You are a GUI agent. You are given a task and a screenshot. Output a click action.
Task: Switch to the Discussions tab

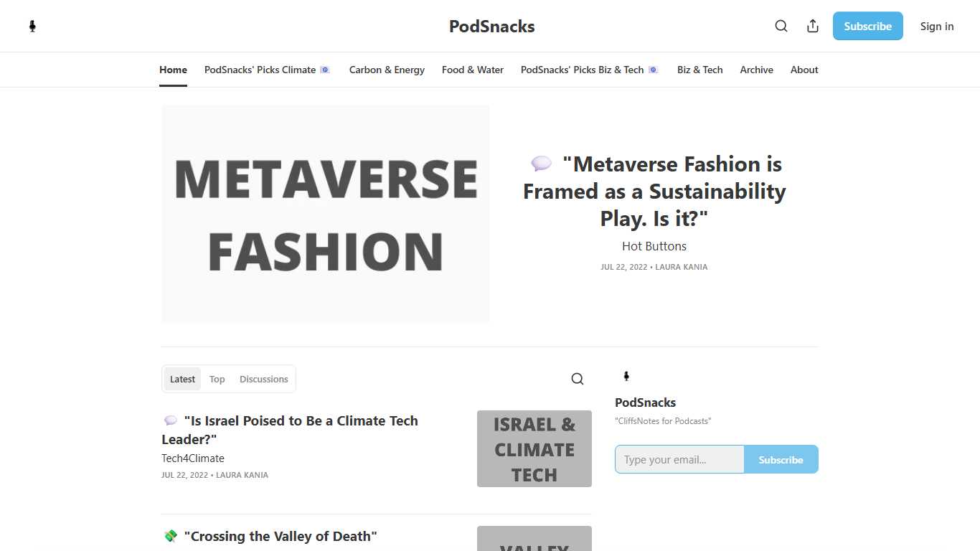[x=264, y=379]
